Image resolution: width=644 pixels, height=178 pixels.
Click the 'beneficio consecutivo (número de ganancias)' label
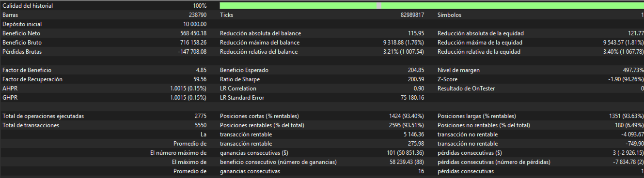278,162
